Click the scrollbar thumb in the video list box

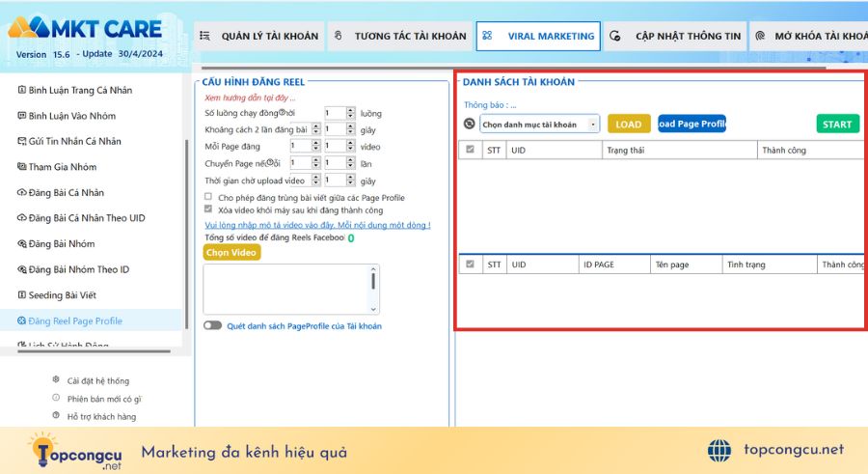pos(373,281)
